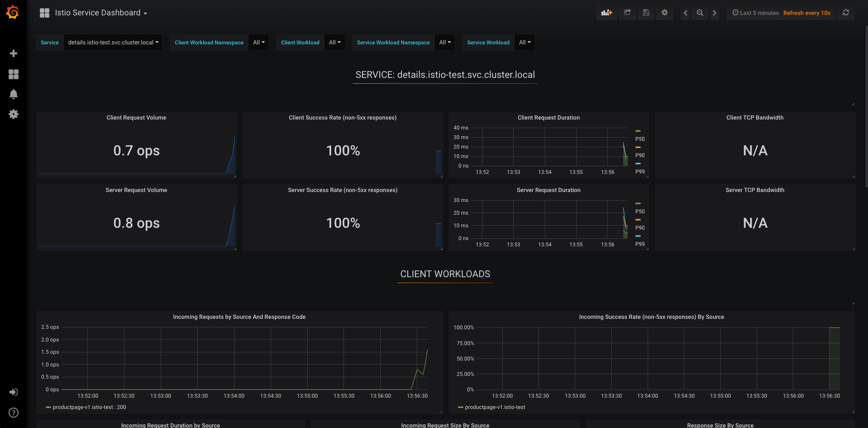The image size is (868, 428).
Task: Open Server TCP Bandwidth panel title menu
Action: [755, 190]
